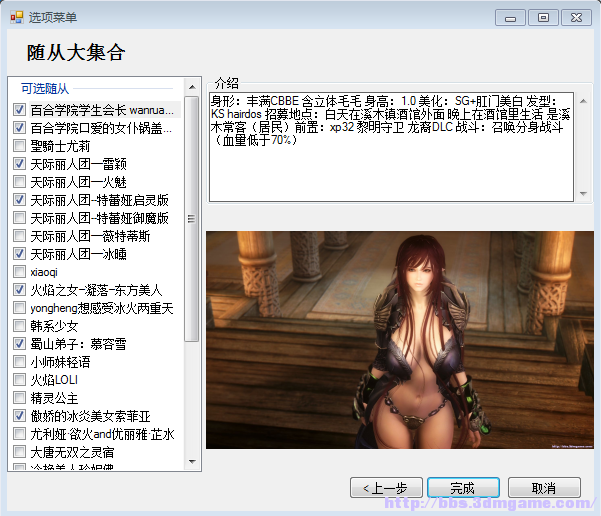This screenshot has width=601, height=516.
Task: Click follower list scroll-up arrow
Action: click(x=192, y=87)
